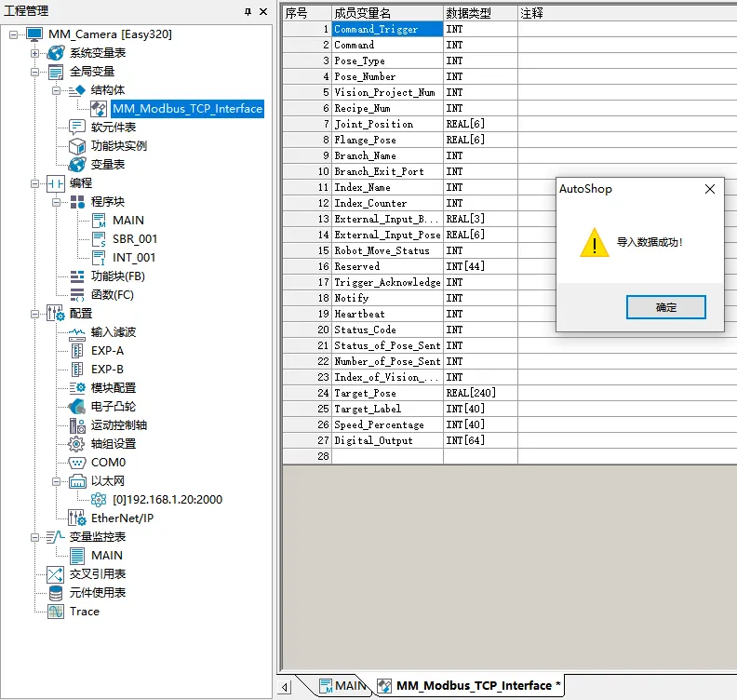Click the EtherNet/IP config icon

[x=77, y=518]
